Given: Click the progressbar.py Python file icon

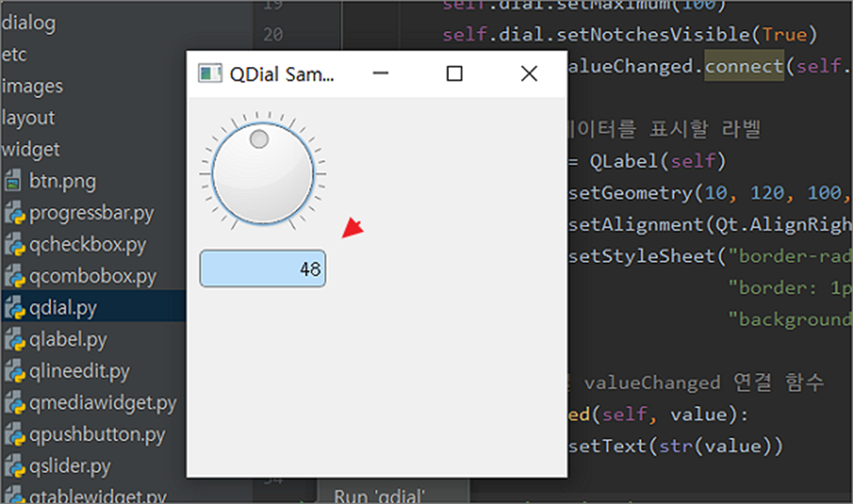Looking at the screenshot, I should (x=15, y=213).
